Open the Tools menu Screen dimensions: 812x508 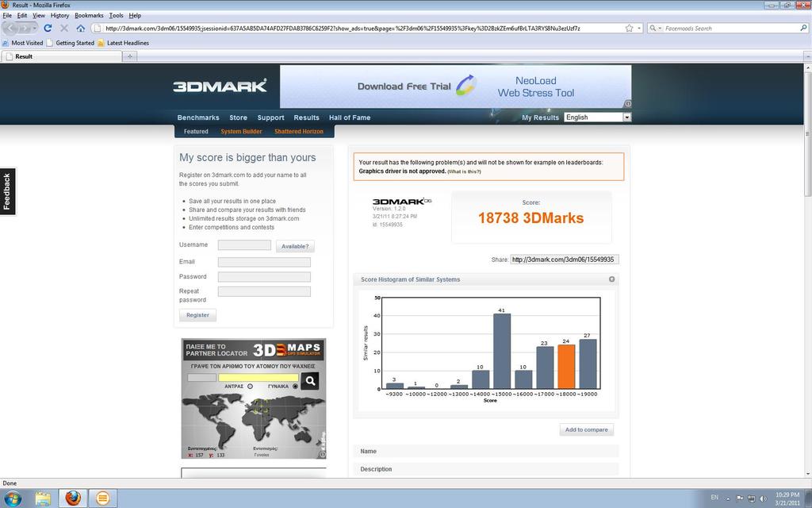click(116, 16)
